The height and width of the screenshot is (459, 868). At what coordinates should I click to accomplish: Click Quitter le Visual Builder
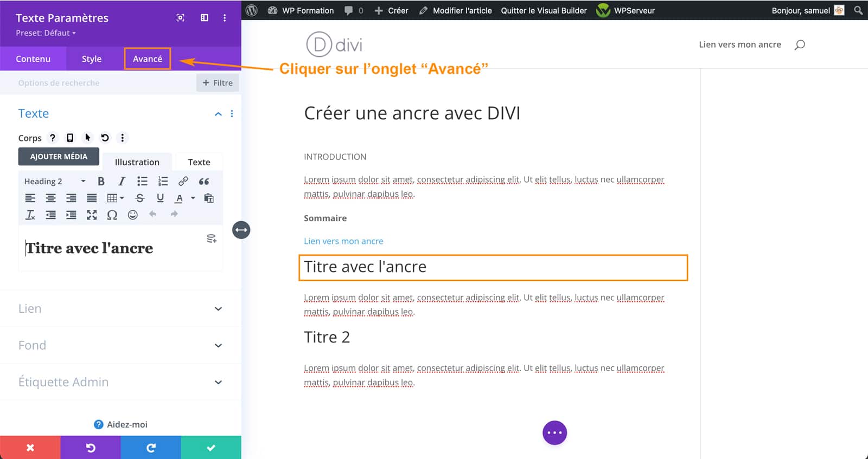[x=544, y=10]
